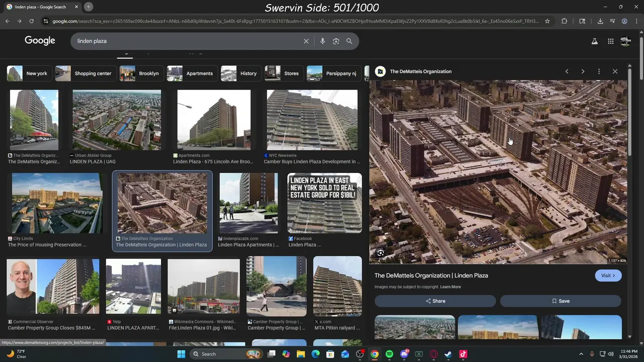This screenshot has height=362, width=644.
Task: Open Commercial Observer Camber $845M thumbnail
Action: 53,286
